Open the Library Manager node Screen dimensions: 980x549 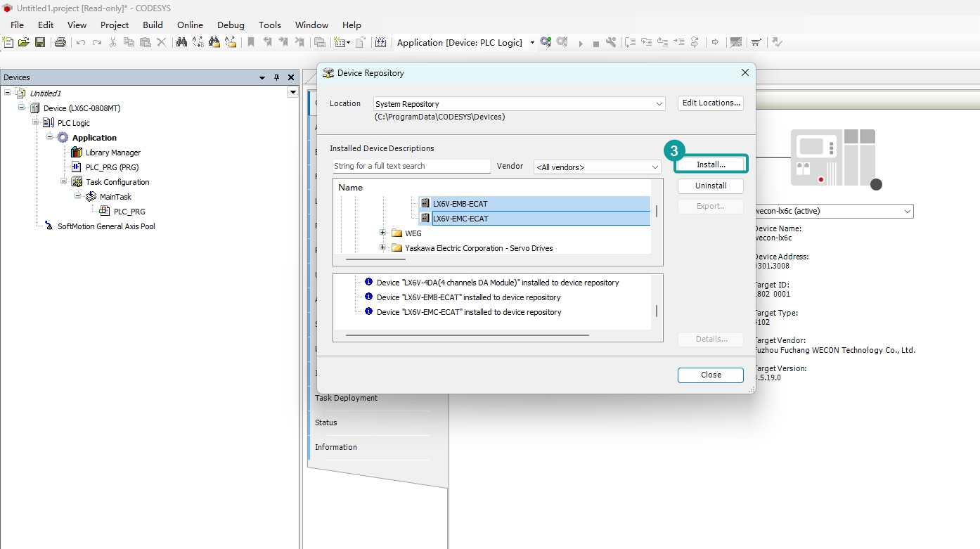click(x=112, y=153)
